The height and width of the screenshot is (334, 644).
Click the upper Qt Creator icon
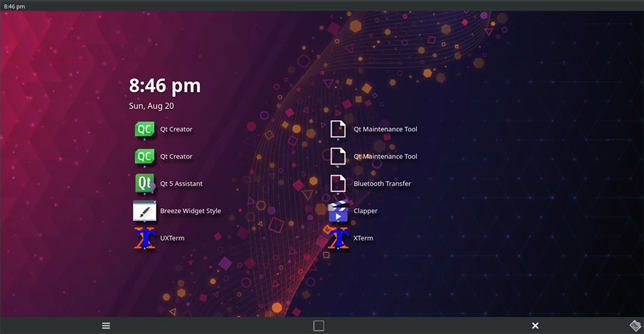pyautogui.click(x=144, y=129)
